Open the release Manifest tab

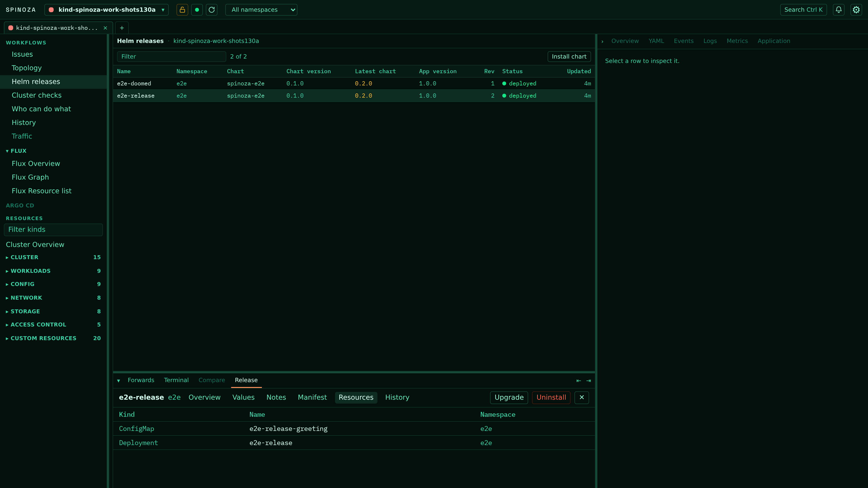tap(312, 398)
